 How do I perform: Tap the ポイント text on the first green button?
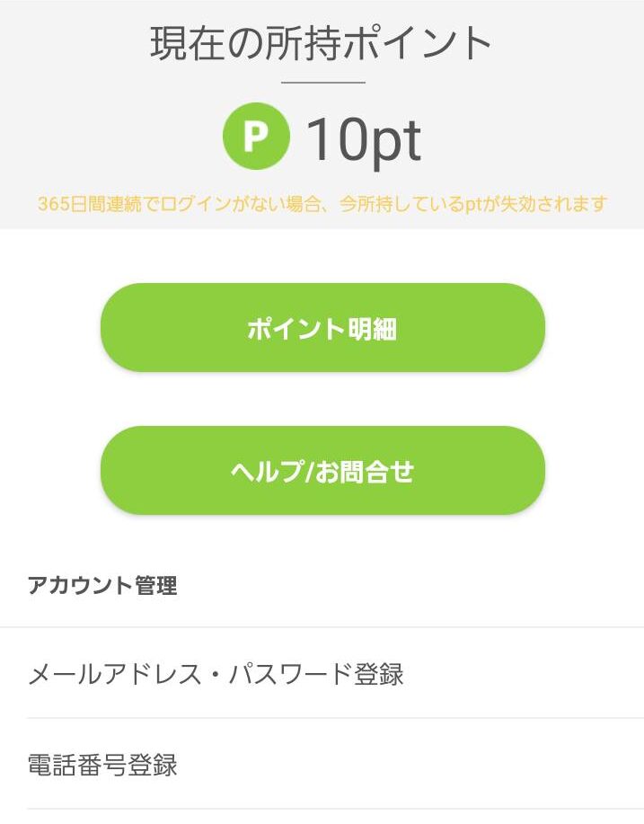[x=296, y=329]
